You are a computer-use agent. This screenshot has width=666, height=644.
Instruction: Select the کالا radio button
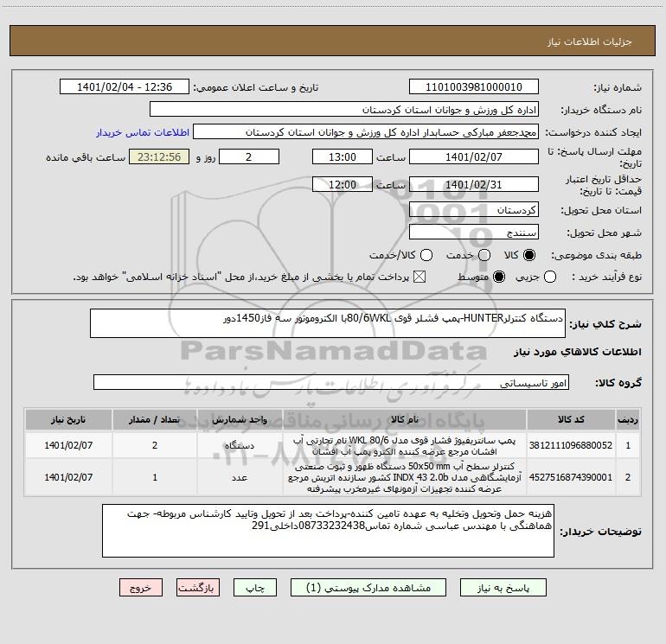pyautogui.click(x=529, y=255)
